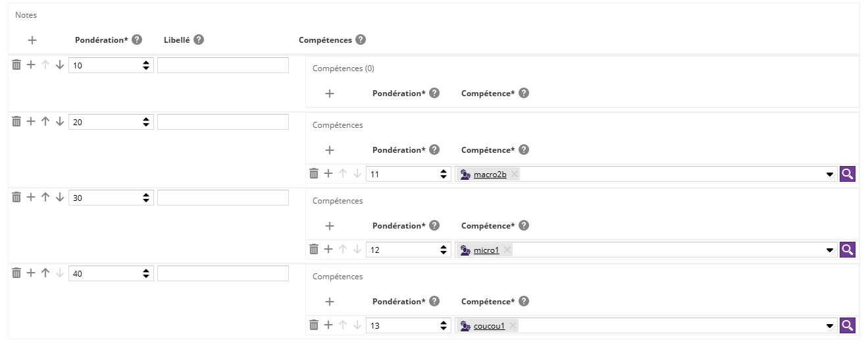Move the note weighted 20 up
868x359 pixels.
click(x=45, y=122)
